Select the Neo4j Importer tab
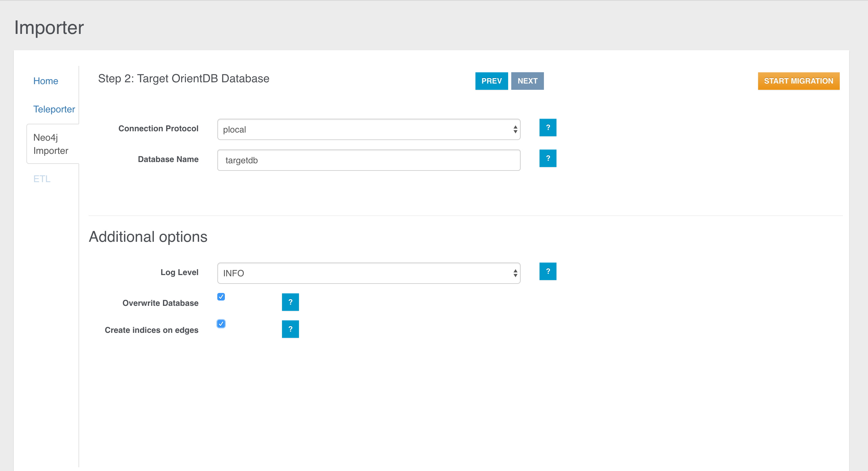 51,144
